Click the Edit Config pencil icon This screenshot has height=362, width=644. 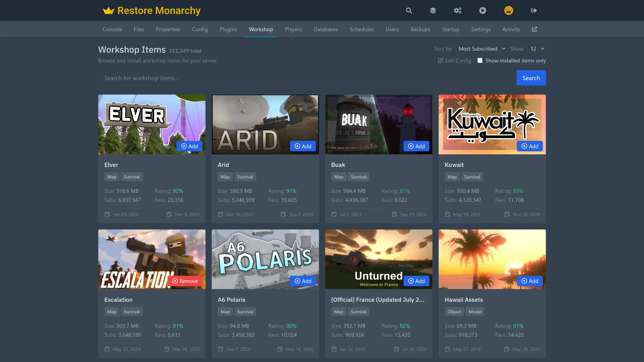(440, 60)
